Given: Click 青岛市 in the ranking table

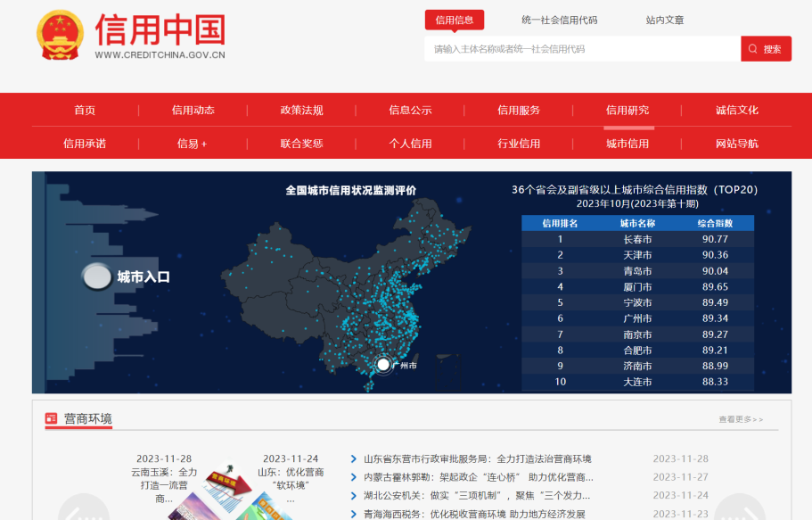Looking at the screenshot, I should pyautogui.click(x=637, y=270).
